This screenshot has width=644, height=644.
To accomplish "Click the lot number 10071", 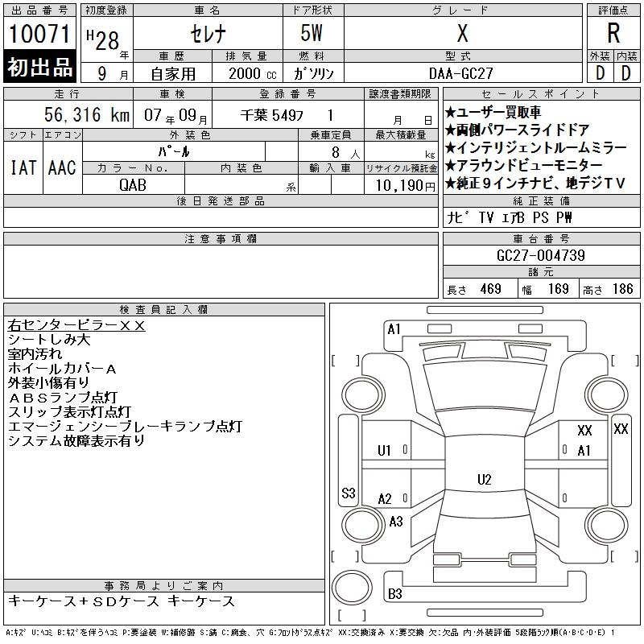I will click(x=39, y=34).
